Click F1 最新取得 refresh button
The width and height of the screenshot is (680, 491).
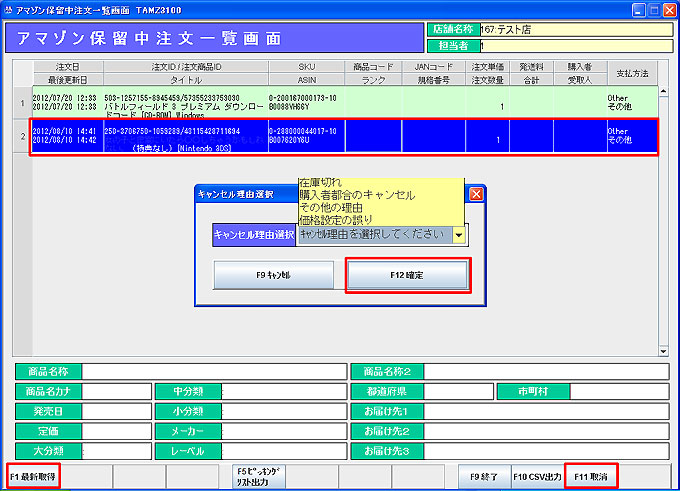point(33,477)
